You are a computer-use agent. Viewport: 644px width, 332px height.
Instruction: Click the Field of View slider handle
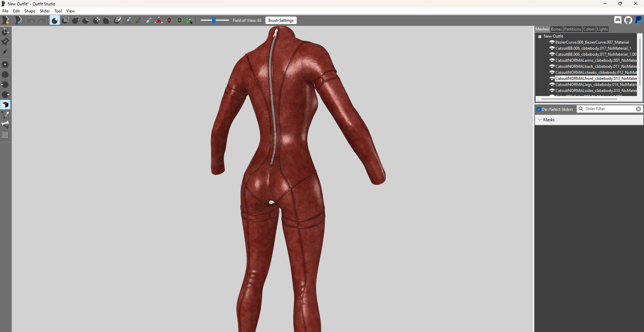[214, 20]
